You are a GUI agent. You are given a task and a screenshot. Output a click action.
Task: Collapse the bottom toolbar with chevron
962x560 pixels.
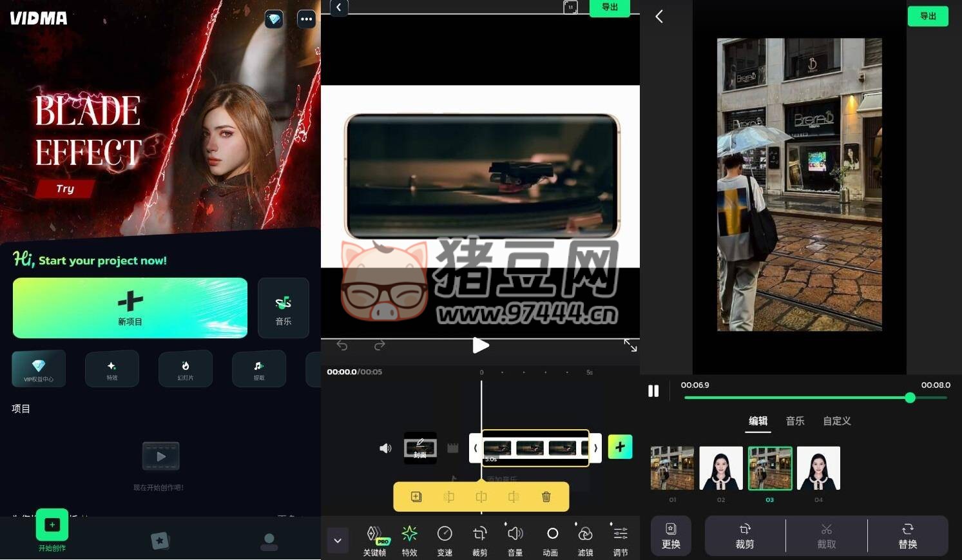click(338, 540)
